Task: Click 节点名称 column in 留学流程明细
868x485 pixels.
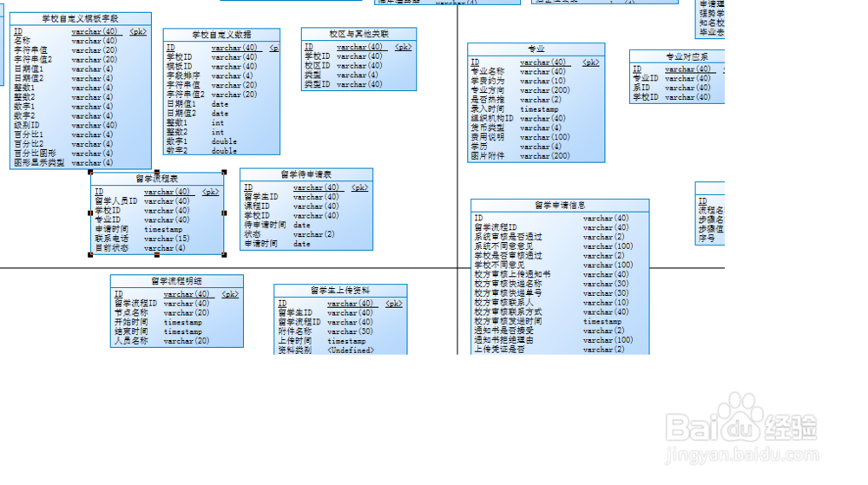Action: 131,312
